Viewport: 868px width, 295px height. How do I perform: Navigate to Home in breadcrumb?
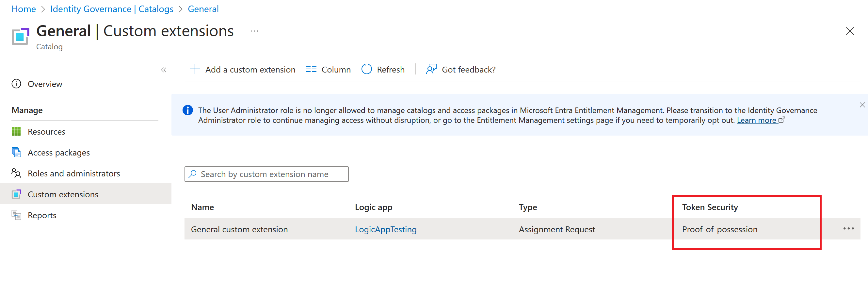(24, 9)
